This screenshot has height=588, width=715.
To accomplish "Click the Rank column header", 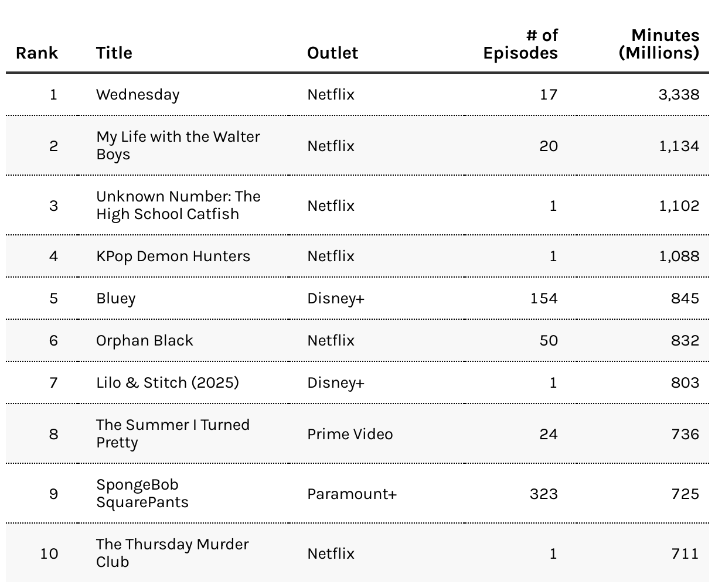I will (x=37, y=53).
